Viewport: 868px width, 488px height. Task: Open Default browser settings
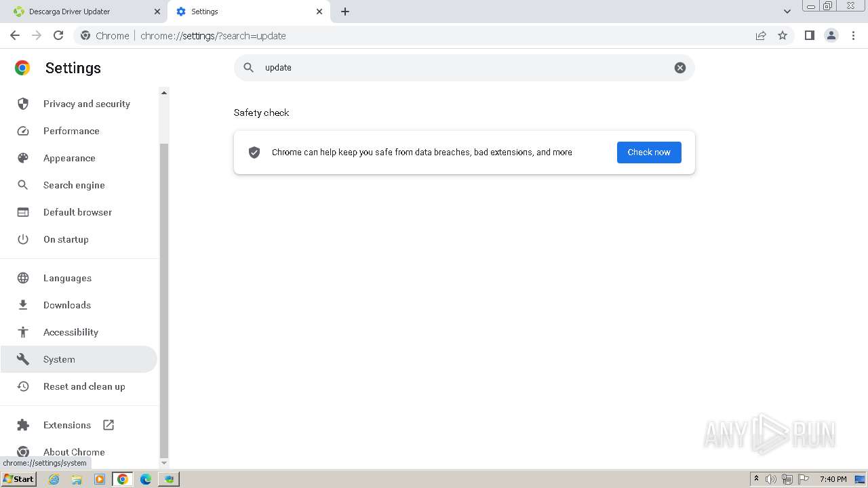click(x=79, y=212)
